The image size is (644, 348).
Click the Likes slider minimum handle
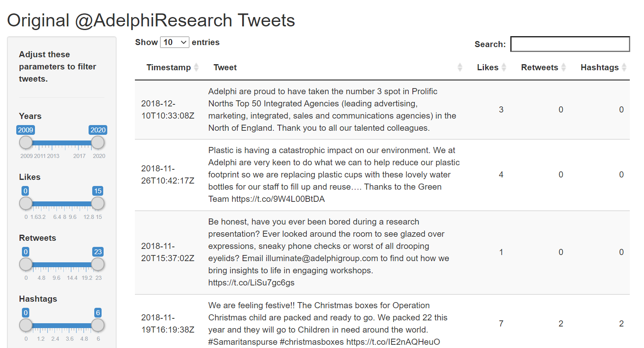pos(26,203)
